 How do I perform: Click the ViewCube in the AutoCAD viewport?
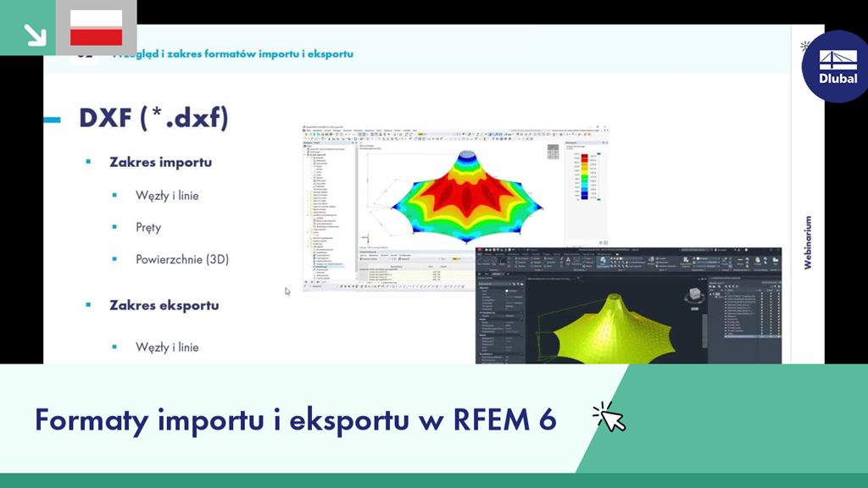pyautogui.click(x=693, y=295)
